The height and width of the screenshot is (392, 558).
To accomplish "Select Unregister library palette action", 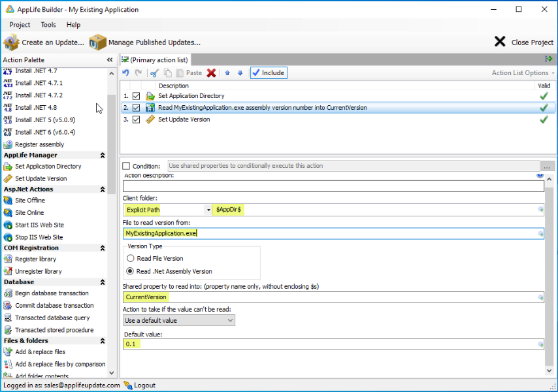I will point(33,271).
